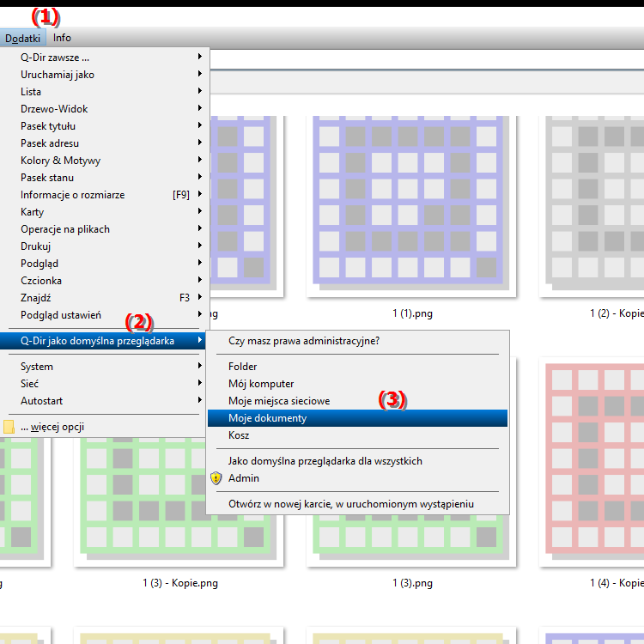The image size is (644, 644).
Task: Open the Info menu
Action: (x=62, y=38)
